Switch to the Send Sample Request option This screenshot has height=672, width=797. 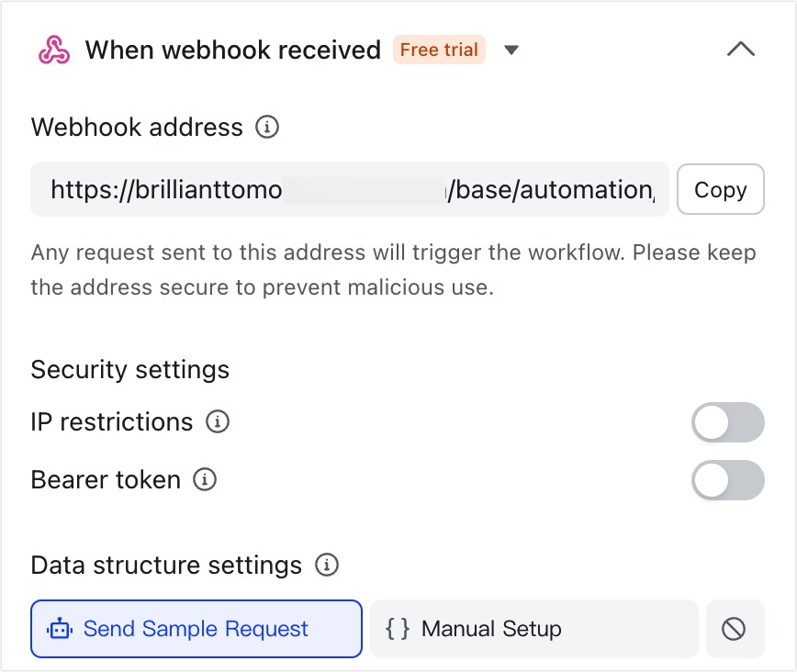click(x=196, y=629)
